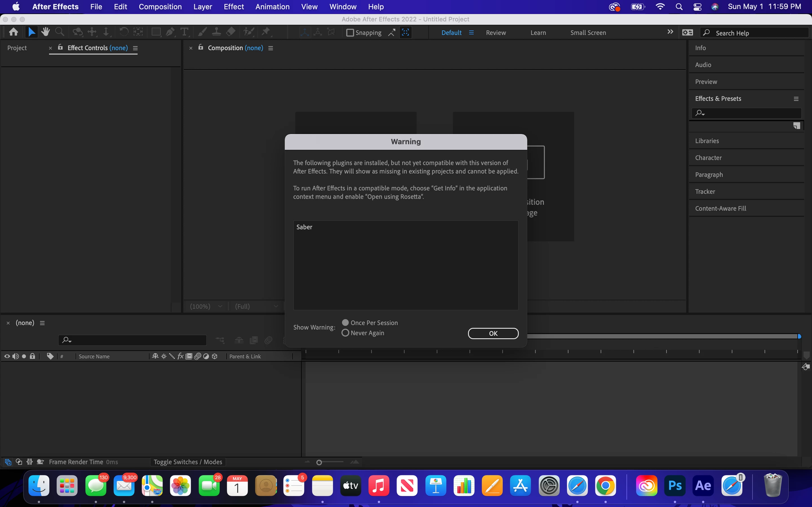Click Toggle Switches / Modes
Screen dimensions: 812x507
[187, 462]
